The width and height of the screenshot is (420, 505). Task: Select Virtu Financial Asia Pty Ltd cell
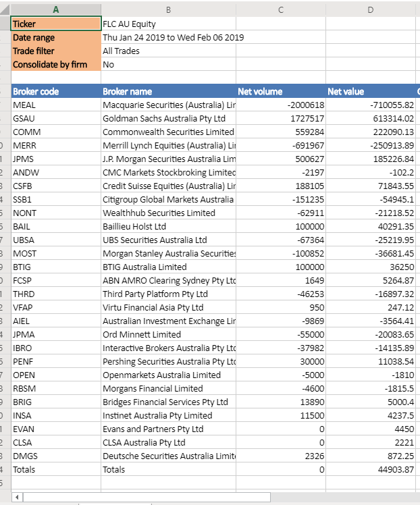[x=168, y=308]
